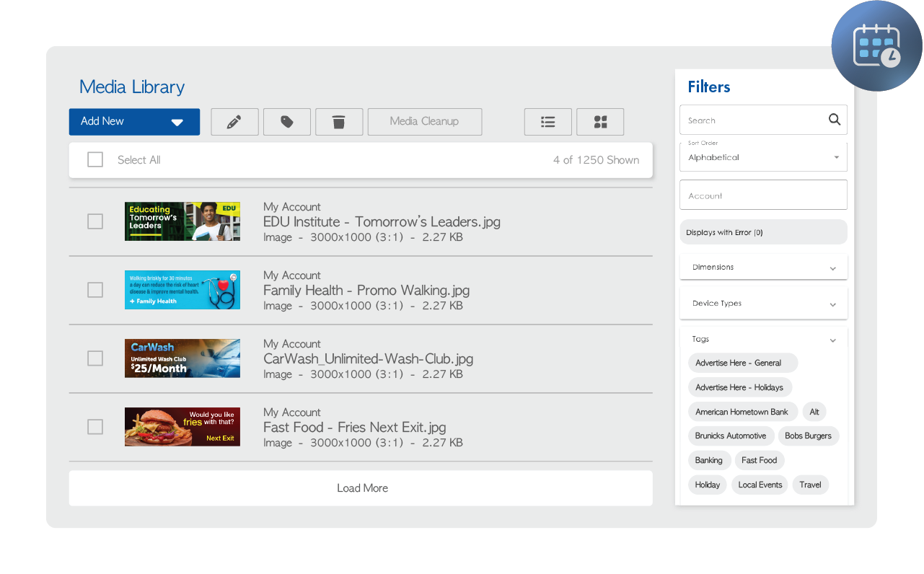Expand the Dimensions filter
Screen dimensions: 924x574
pos(763,267)
